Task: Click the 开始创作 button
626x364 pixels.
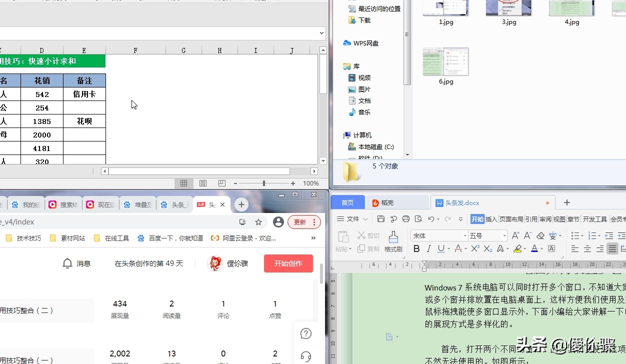Action: pyautogui.click(x=288, y=263)
